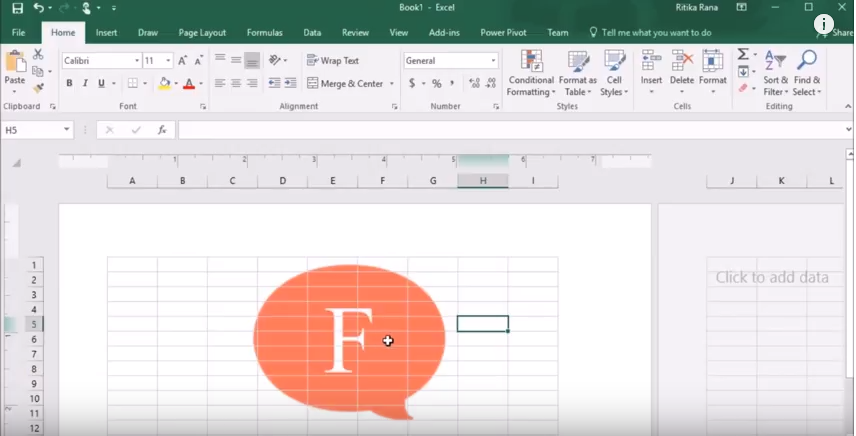Click the Orientation angled text icon
Viewport: 856px width, 436px height.
(275, 61)
